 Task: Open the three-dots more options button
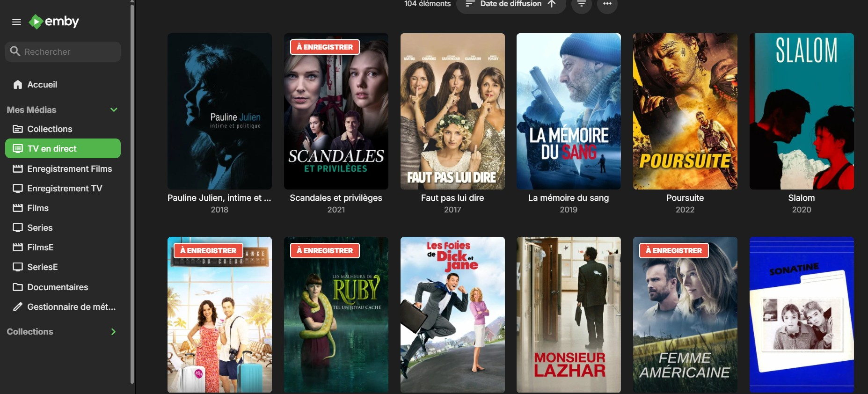click(x=607, y=4)
